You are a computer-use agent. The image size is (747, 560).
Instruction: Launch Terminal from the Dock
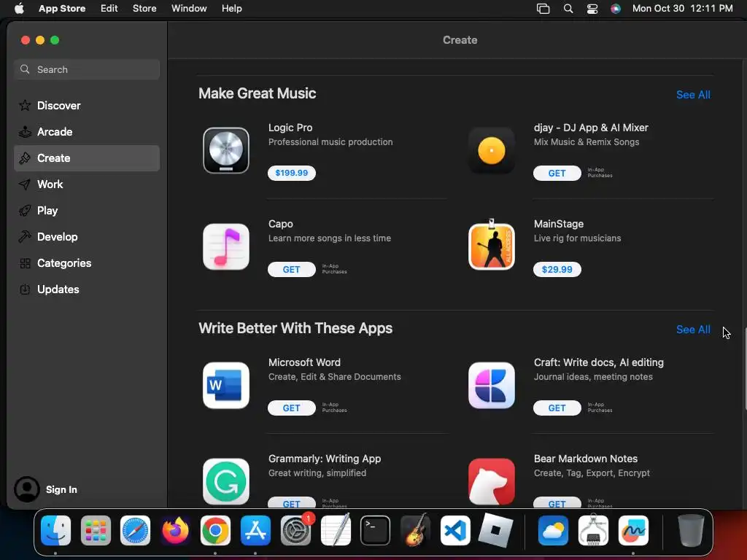point(376,530)
